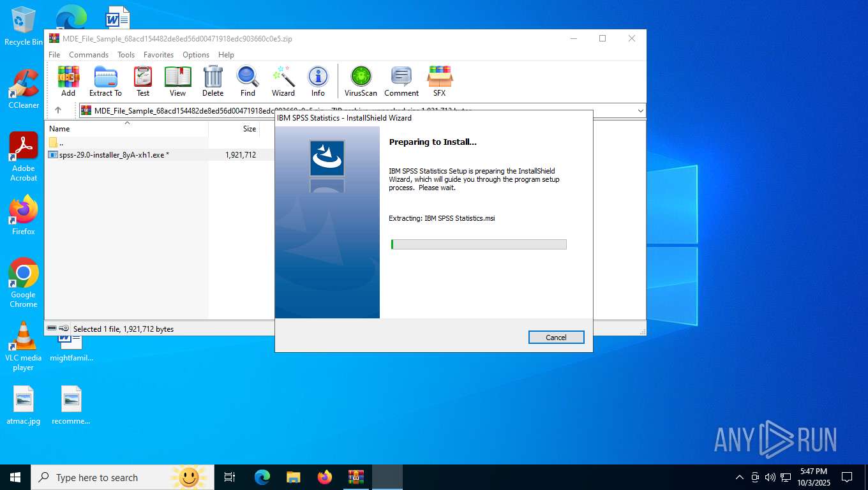Open File Explorer from the taskbar
The image size is (868, 490).
coord(294,477)
